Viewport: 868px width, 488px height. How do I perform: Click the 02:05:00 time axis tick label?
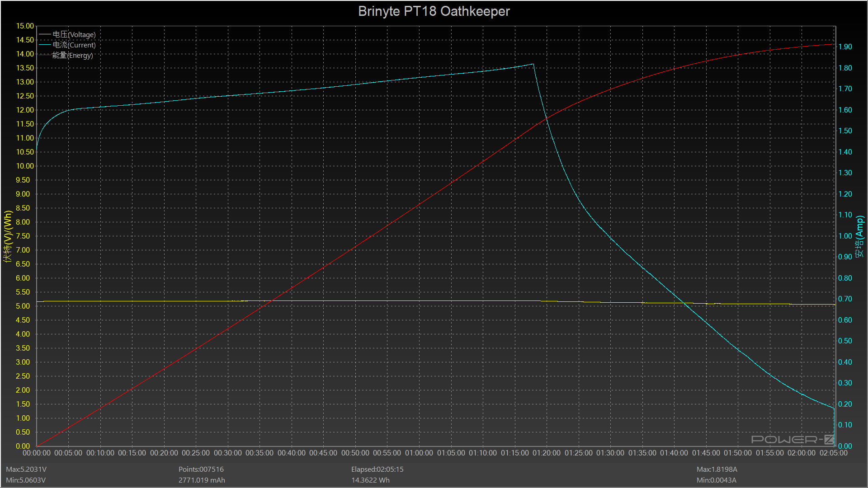(x=833, y=453)
